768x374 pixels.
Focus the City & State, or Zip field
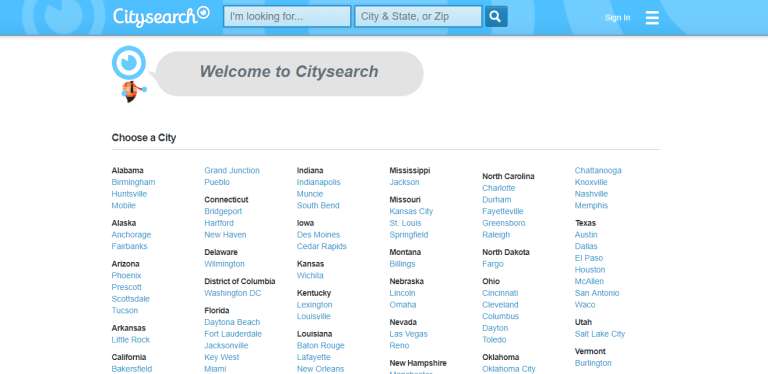(x=418, y=16)
